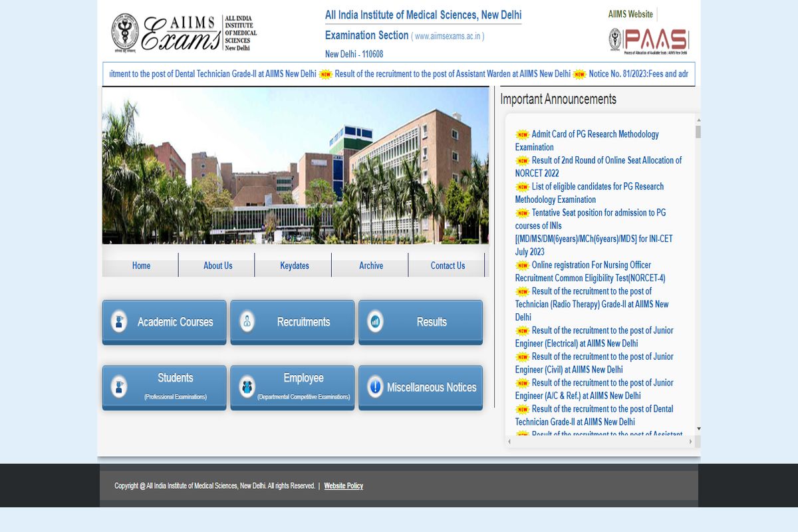Open the NORCET-4 online registration announcement
This screenshot has width=798, height=532.
click(591, 265)
